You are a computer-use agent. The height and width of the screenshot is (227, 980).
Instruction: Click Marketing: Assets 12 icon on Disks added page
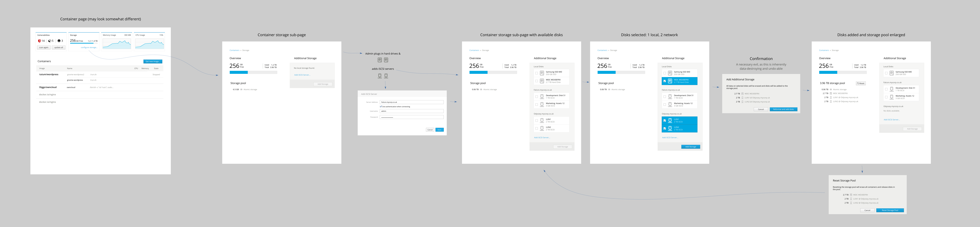point(892,97)
